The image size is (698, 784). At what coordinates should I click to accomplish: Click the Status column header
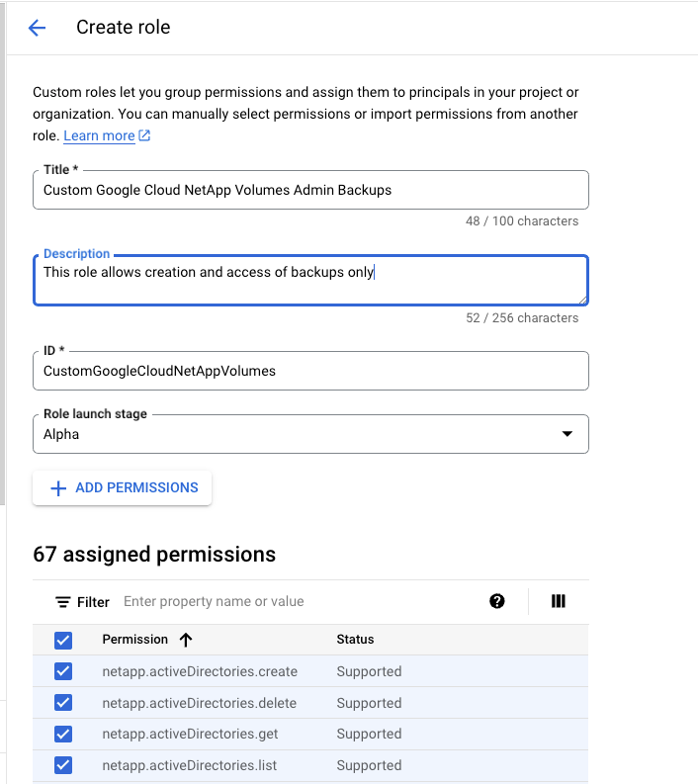click(355, 640)
